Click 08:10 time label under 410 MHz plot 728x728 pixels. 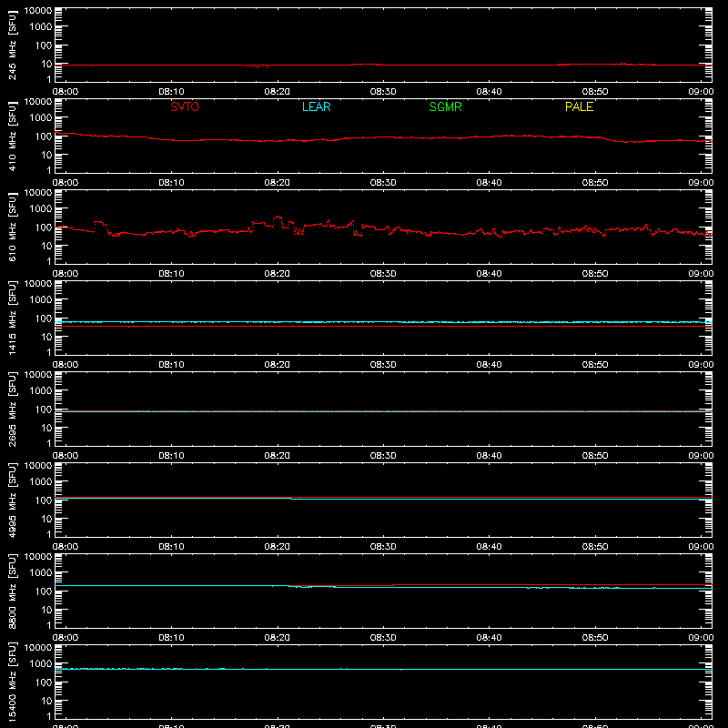point(171,183)
